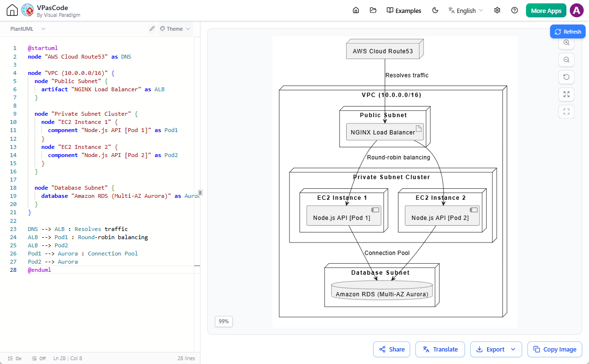Share the diagram
Screen dimensions: 589x364
pyautogui.click(x=391, y=349)
